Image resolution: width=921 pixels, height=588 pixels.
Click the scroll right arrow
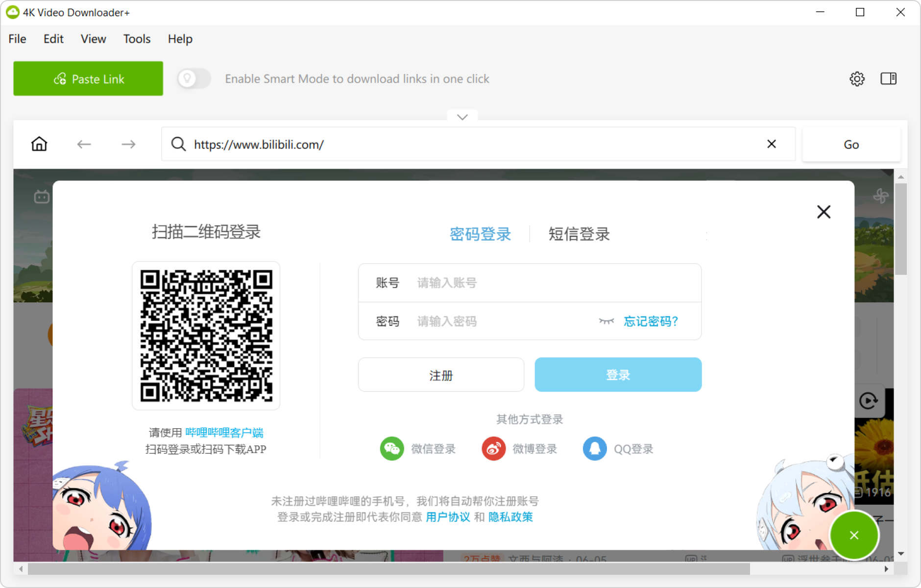[x=886, y=569]
